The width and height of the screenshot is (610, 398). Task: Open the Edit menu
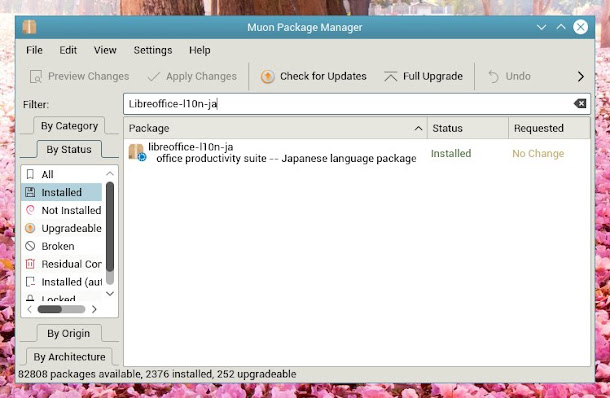pyautogui.click(x=68, y=50)
